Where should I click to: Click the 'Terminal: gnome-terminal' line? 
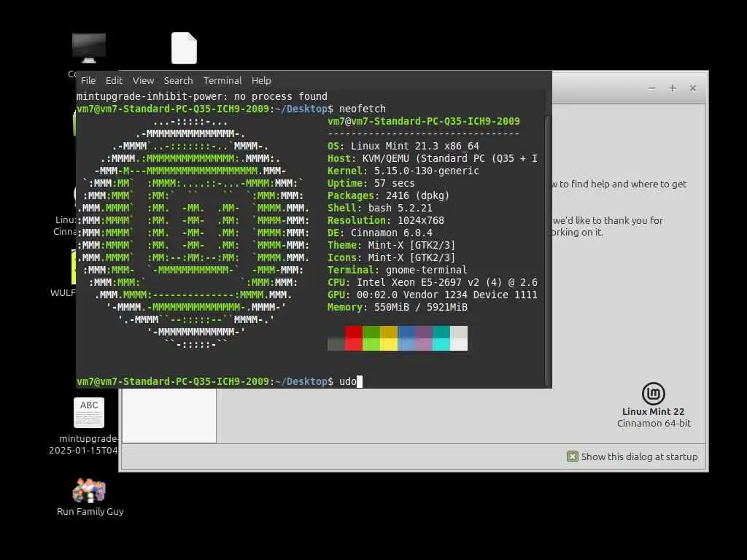(x=398, y=270)
